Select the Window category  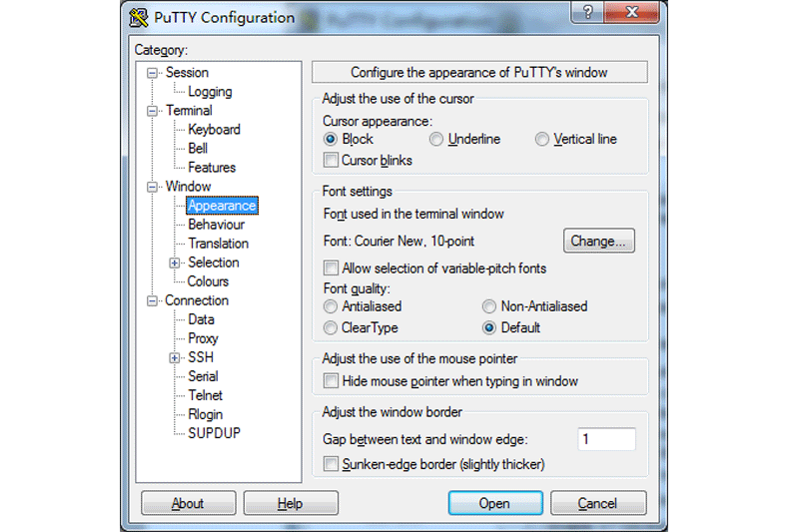pos(188,187)
